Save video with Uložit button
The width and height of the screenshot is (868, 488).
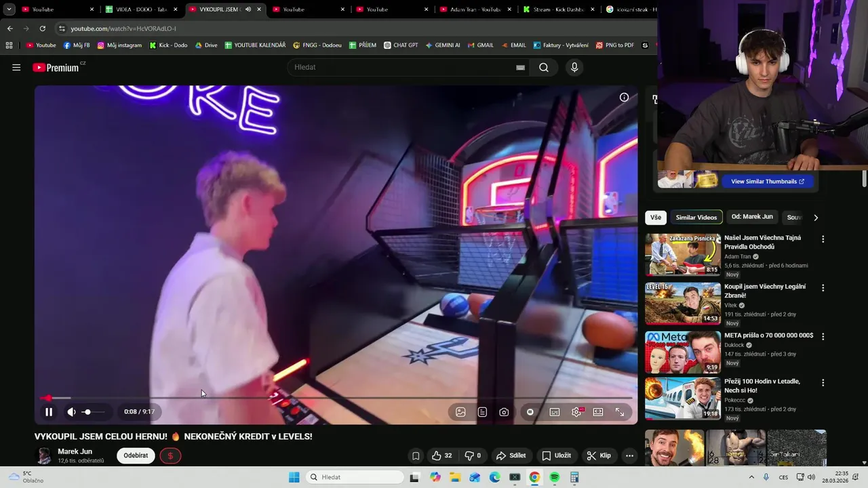(x=556, y=455)
